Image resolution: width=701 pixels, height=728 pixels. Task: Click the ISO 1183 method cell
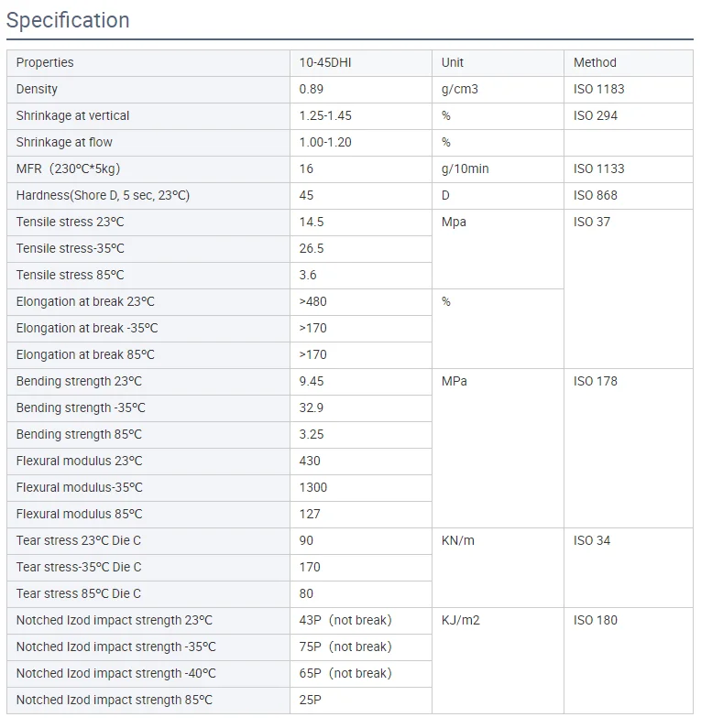click(628, 89)
